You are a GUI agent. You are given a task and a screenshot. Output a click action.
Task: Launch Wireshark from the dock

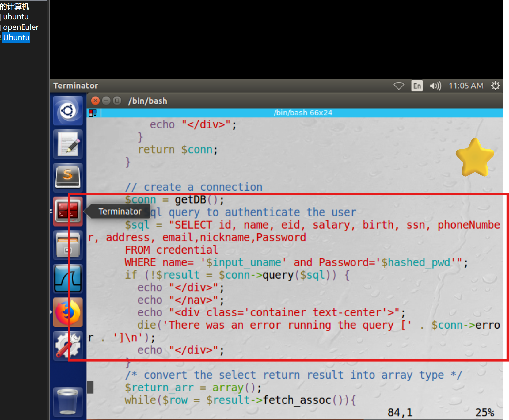(68, 278)
